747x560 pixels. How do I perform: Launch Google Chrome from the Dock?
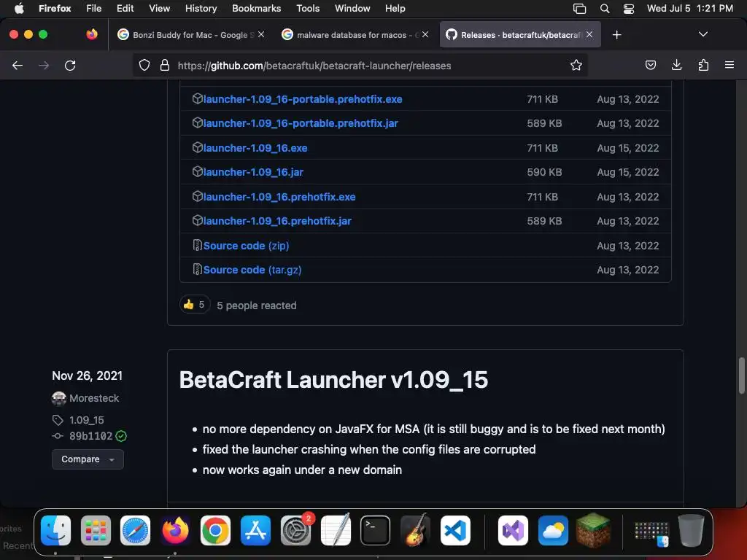point(215,530)
